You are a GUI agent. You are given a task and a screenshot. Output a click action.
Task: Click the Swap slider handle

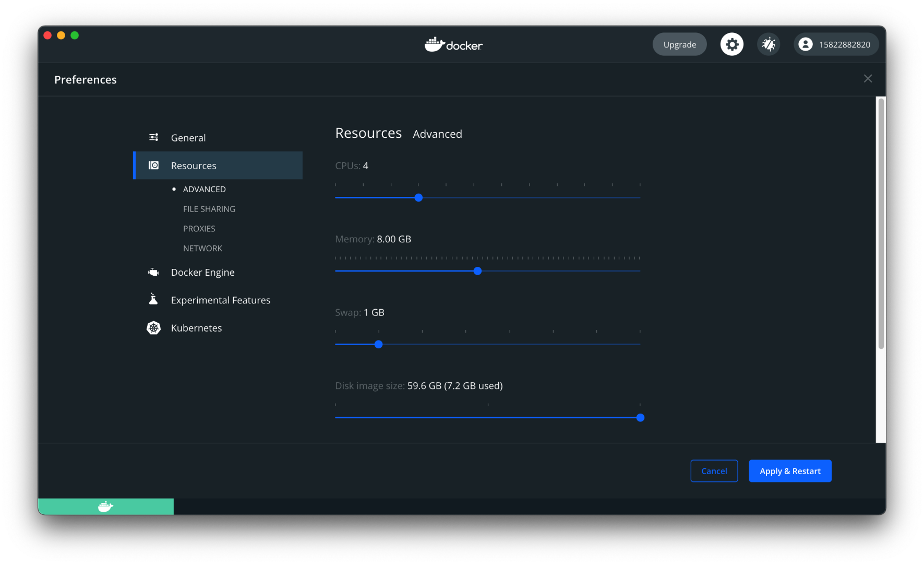tap(379, 344)
